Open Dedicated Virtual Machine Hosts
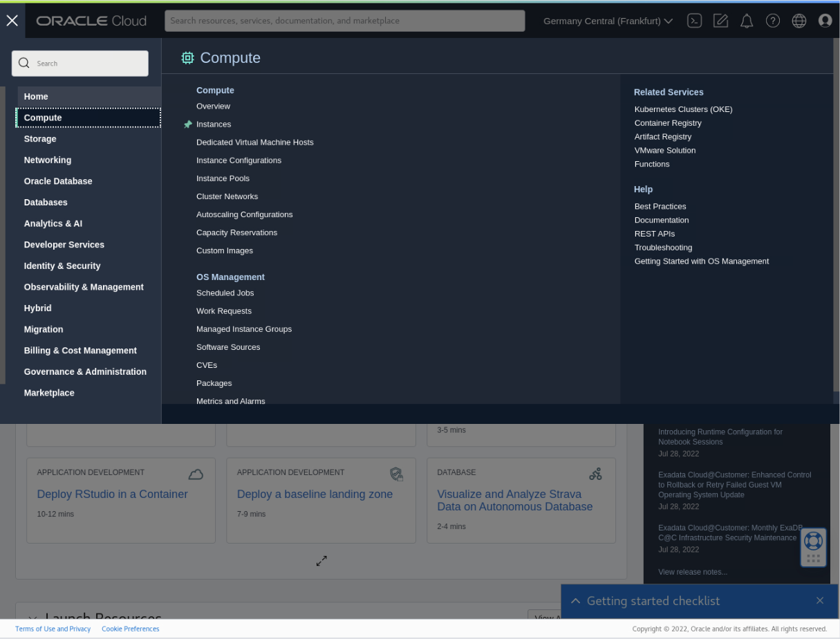 [x=254, y=142]
